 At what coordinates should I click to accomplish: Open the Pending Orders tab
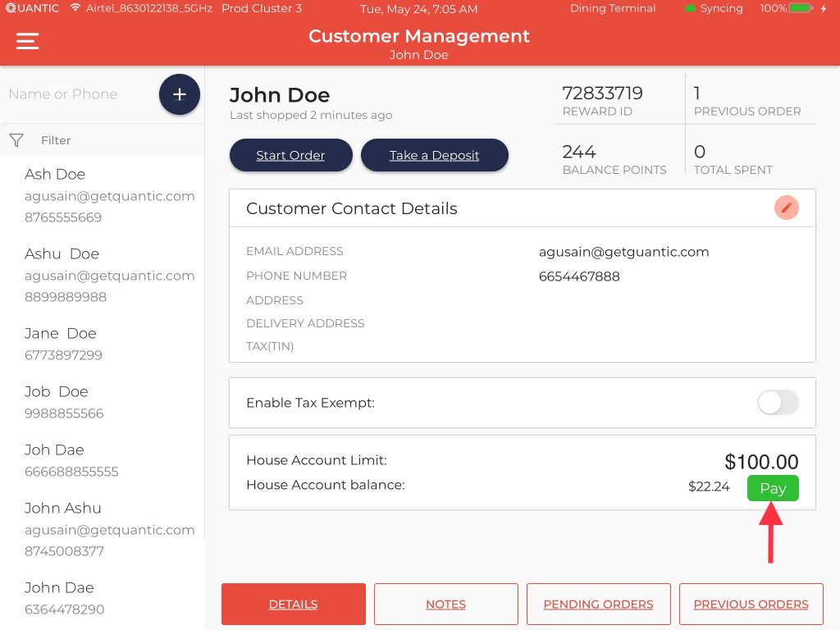pyautogui.click(x=598, y=605)
